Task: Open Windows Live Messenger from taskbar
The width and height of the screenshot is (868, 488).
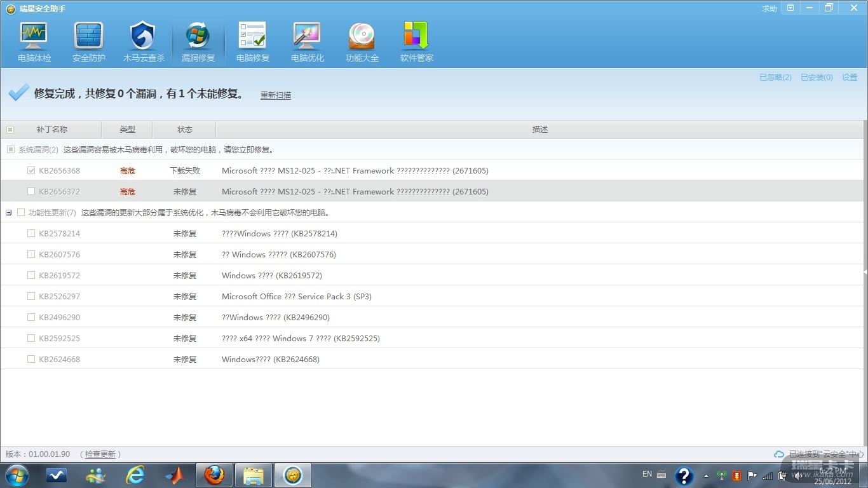Action: 96,475
